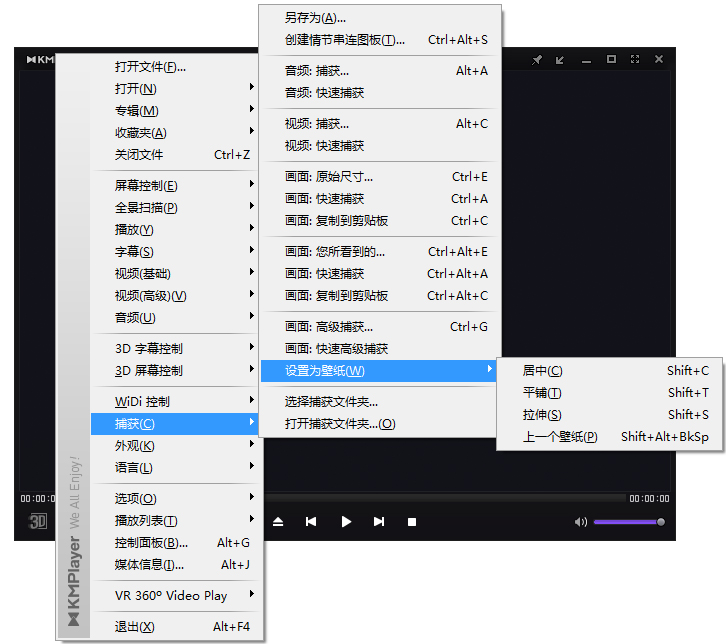Viewport: 726px width, 644px height.
Task: Expand 播放(Y) submenu
Action: click(174, 230)
